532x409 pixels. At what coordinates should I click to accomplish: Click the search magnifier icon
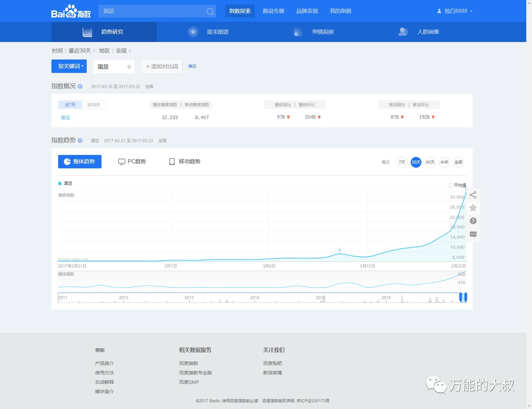click(210, 11)
